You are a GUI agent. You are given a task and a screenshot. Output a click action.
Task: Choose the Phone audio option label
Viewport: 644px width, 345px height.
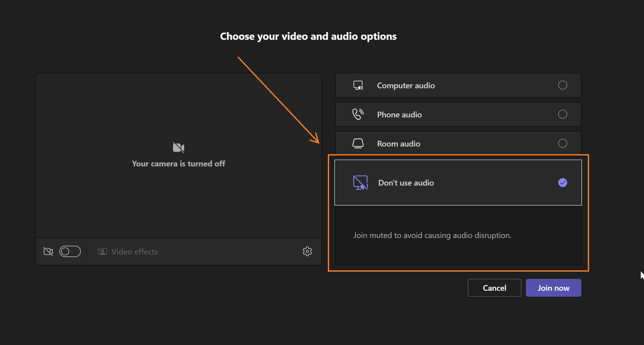399,115
